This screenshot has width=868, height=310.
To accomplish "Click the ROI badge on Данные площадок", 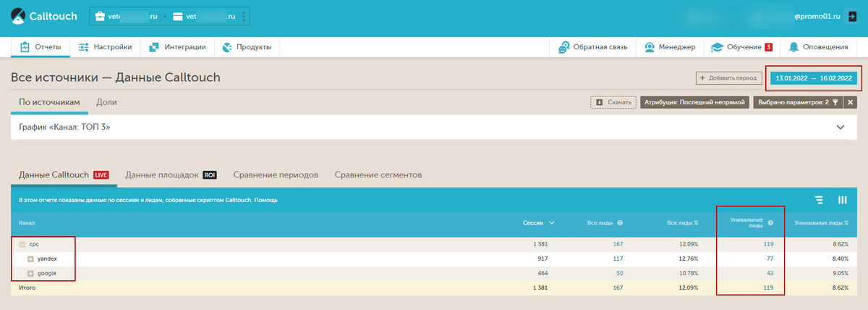I will [210, 175].
